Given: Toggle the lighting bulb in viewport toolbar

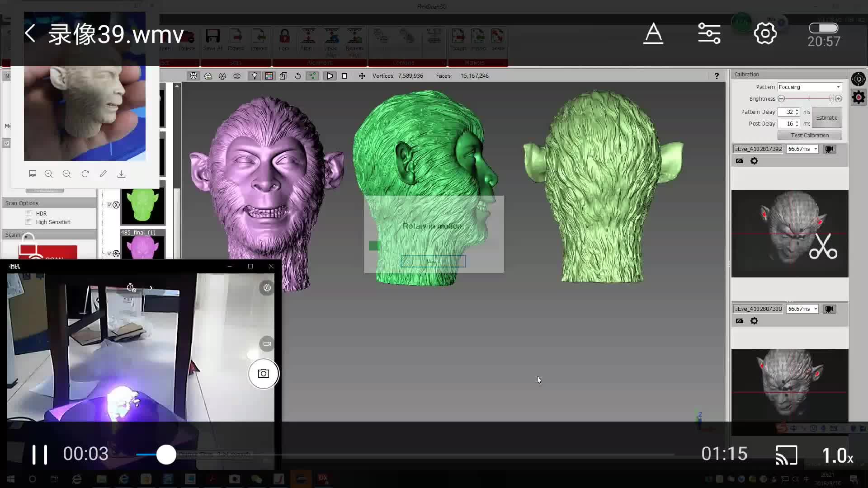Looking at the screenshot, I should point(255,76).
